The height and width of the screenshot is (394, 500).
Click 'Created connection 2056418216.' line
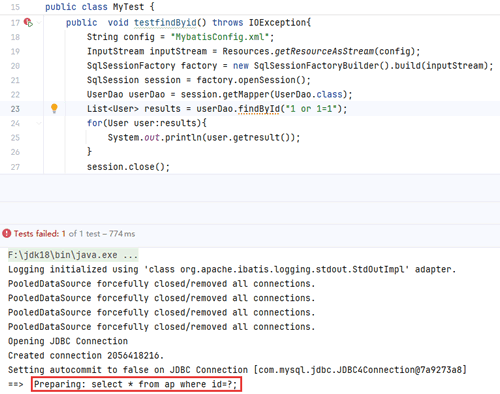(x=86, y=356)
